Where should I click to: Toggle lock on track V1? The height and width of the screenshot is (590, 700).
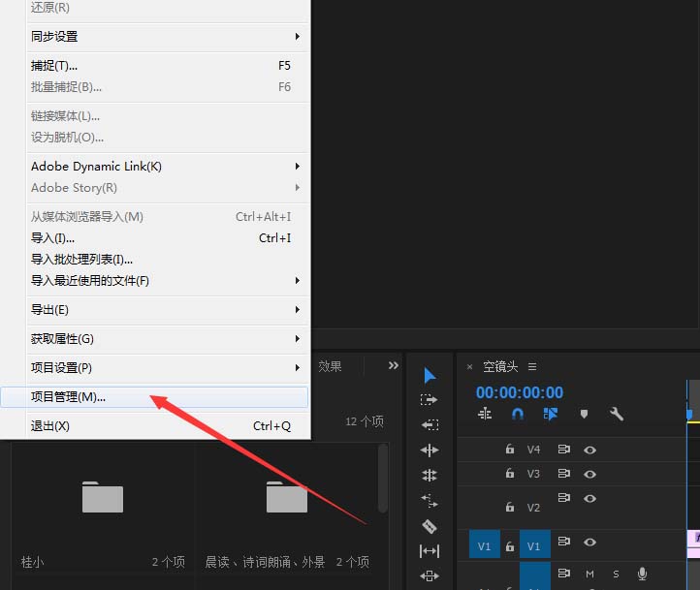pos(509,546)
